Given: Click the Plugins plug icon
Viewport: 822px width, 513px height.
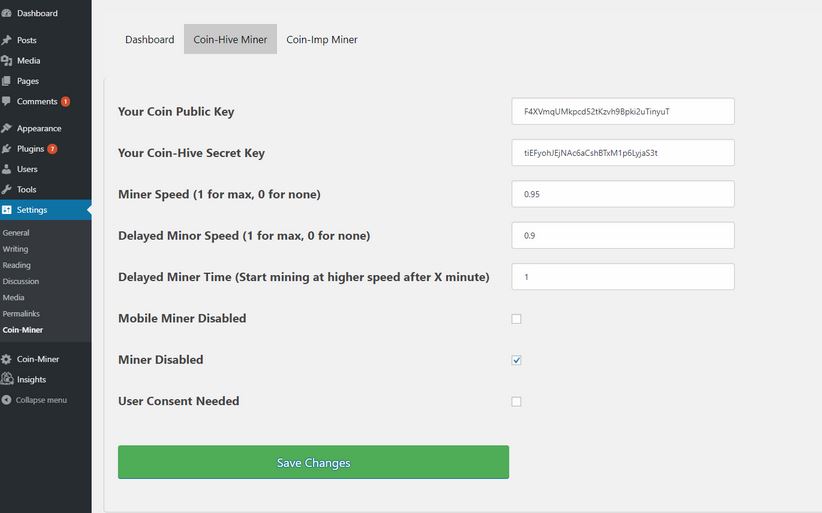Looking at the screenshot, I should [6, 148].
